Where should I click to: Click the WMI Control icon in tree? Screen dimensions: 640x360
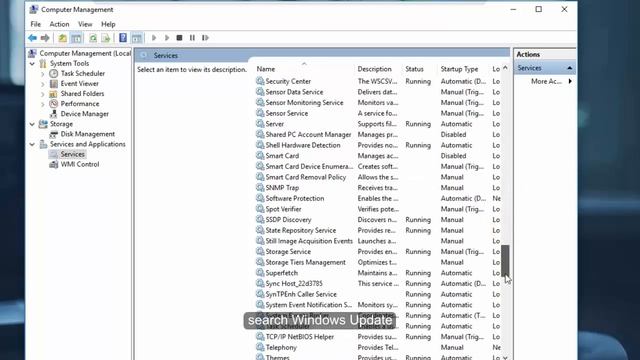[x=53, y=164]
